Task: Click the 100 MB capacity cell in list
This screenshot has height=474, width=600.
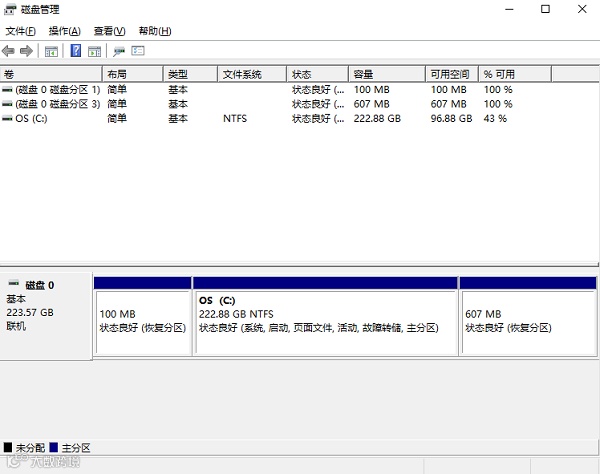Action: click(x=372, y=90)
